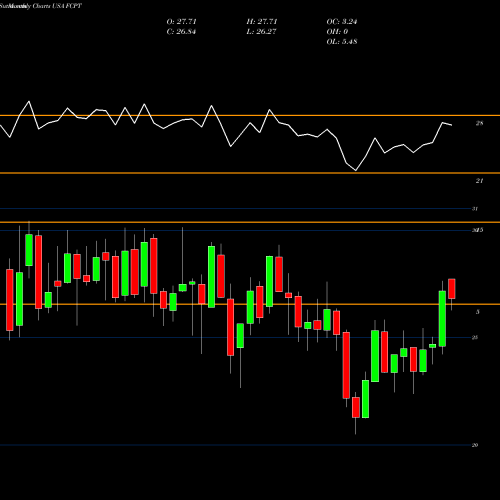Click the OC: 3.24 value
This screenshot has height=500, width=500.
pyautogui.click(x=342, y=22)
